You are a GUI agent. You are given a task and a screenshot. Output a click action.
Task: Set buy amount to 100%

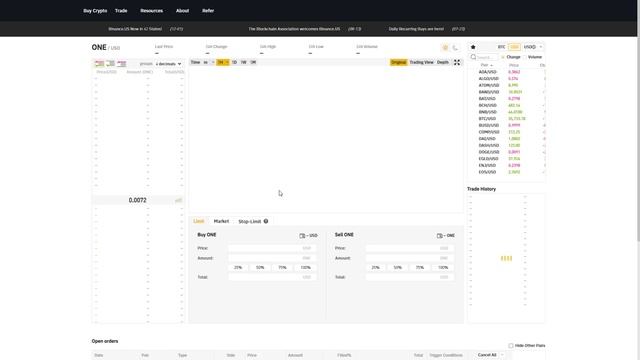pyautogui.click(x=305, y=267)
